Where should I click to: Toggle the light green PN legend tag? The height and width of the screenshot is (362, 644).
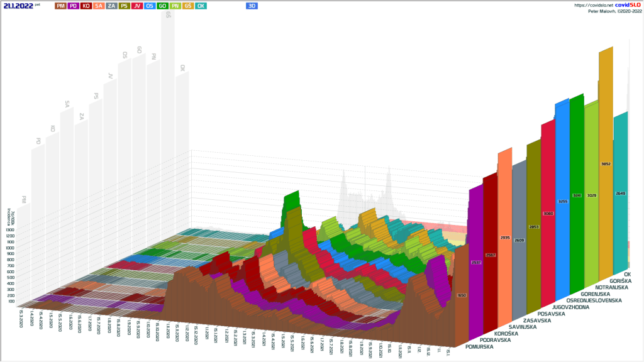[x=175, y=6]
